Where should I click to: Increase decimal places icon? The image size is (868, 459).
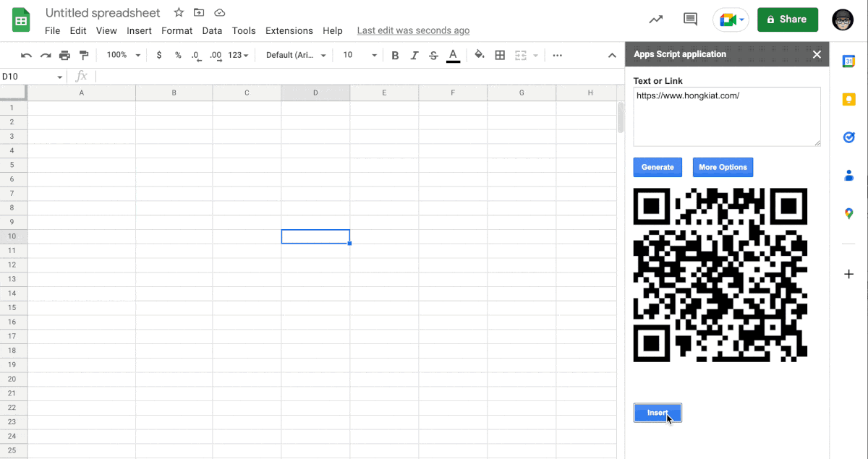click(216, 55)
